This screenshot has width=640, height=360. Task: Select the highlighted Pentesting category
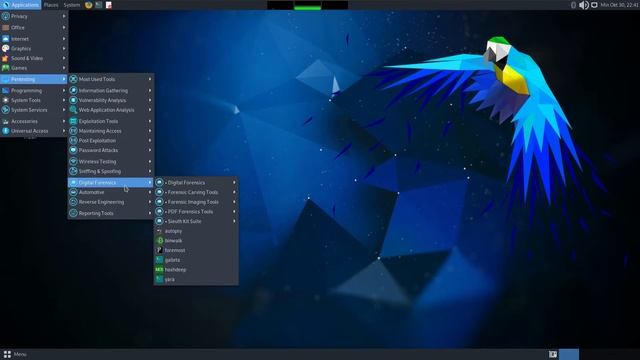(34, 79)
